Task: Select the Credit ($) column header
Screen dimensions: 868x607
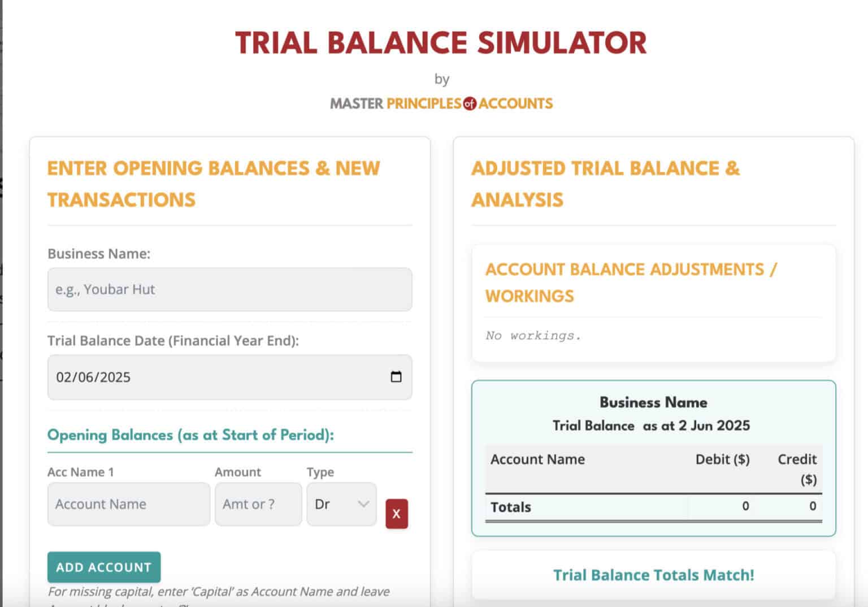Action: (x=797, y=469)
